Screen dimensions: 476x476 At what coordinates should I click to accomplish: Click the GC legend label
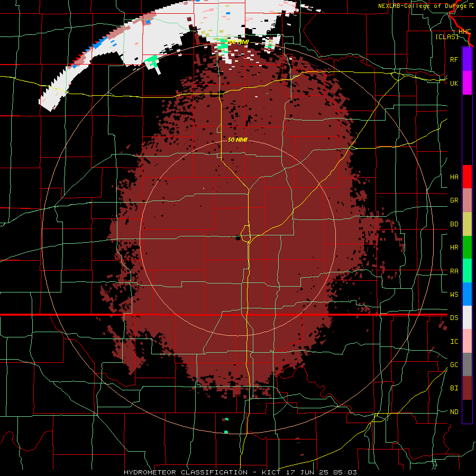pyautogui.click(x=454, y=365)
